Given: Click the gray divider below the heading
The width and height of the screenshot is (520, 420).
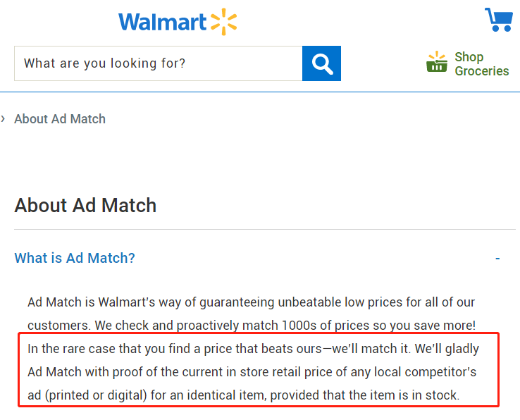Looking at the screenshot, I should [265, 229].
